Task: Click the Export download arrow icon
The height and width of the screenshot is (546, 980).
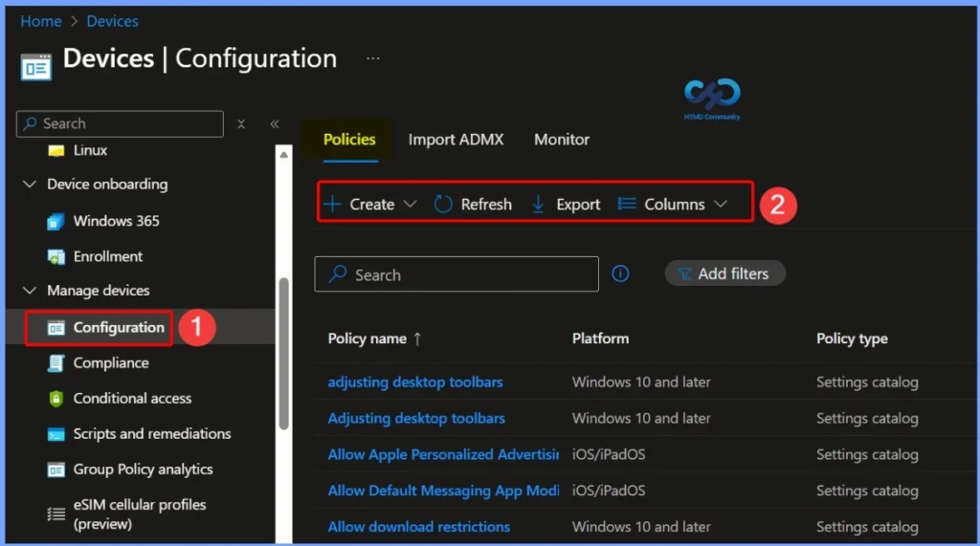Action: tap(538, 205)
